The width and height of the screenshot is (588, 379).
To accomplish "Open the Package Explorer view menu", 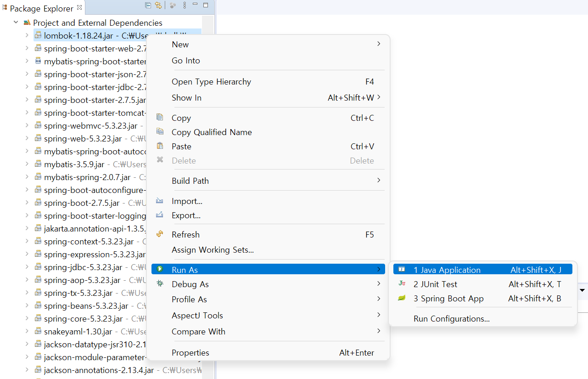I will pyautogui.click(x=185, y=5).
